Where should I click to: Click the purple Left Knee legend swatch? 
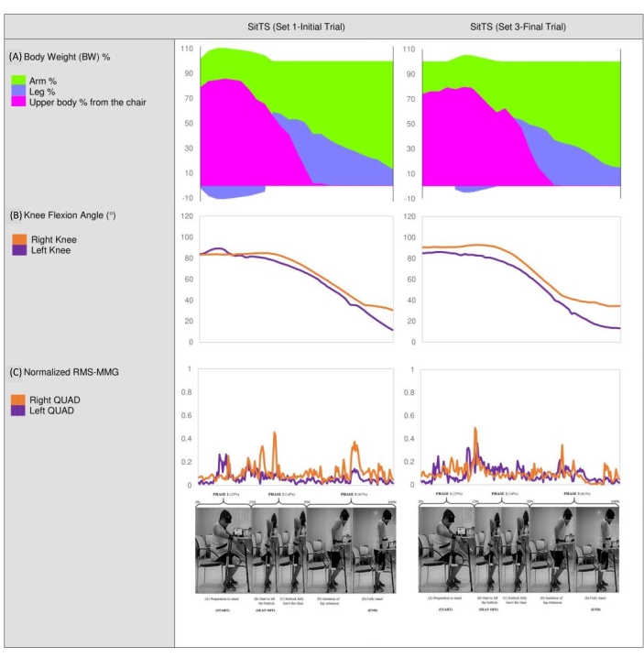(19, 250)
